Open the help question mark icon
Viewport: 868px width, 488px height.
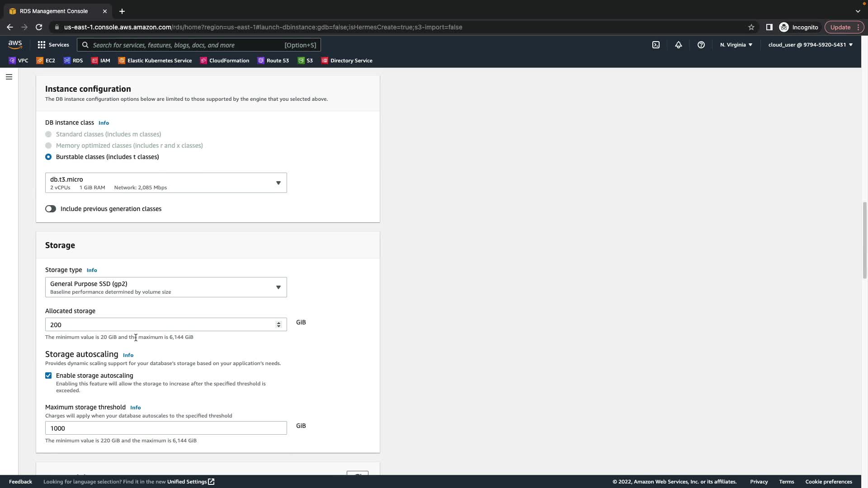click(701, 45)
